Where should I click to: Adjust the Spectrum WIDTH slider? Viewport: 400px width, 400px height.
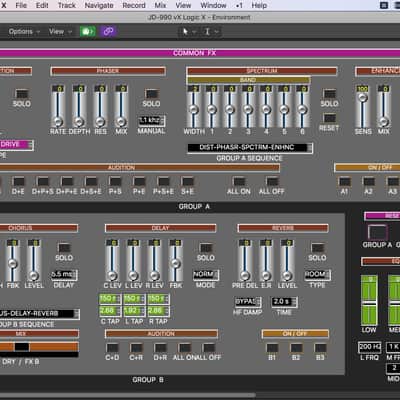pos(193,106)
